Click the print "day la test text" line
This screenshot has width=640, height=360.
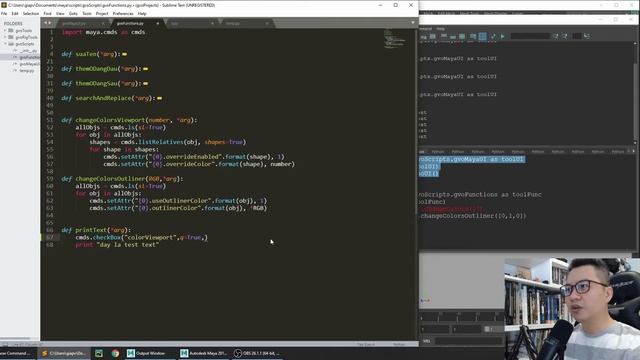(117, 245)
